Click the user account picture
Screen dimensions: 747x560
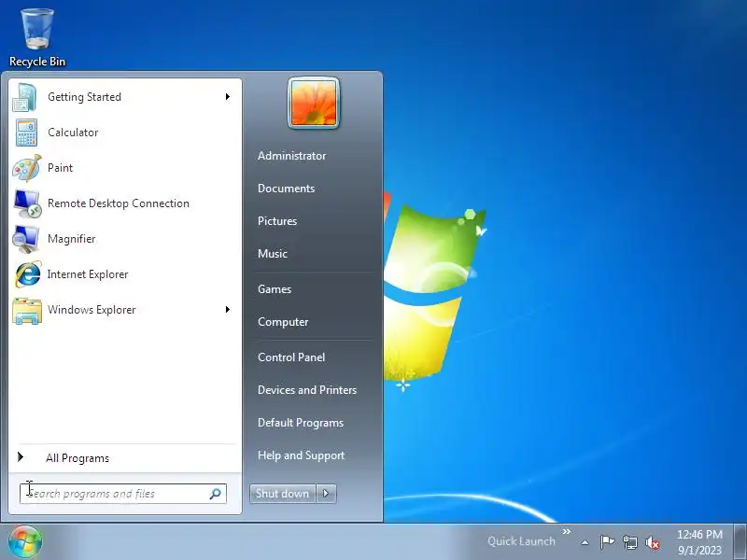(x=314, y=103)
